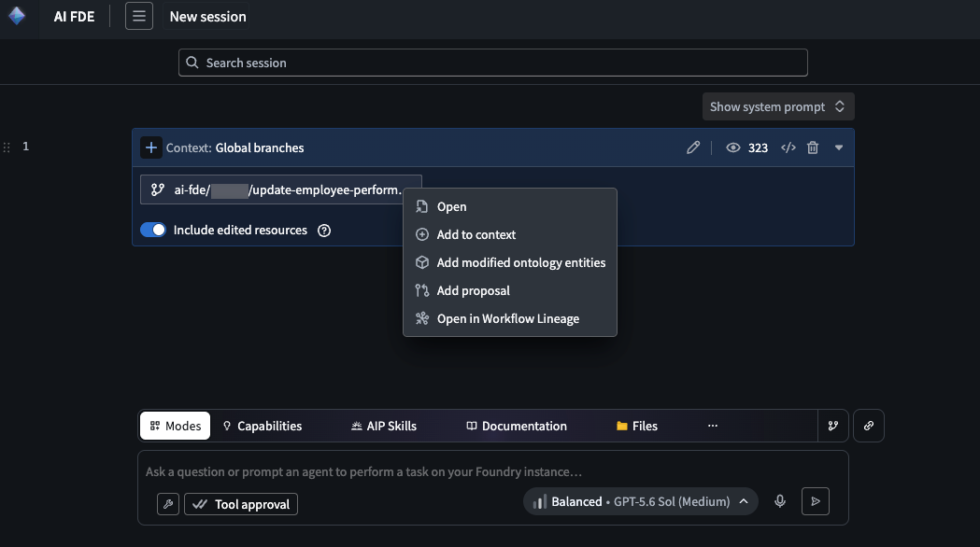Toggle the Tool approval button
Screen dimensions: 980x547
(241, 504)
